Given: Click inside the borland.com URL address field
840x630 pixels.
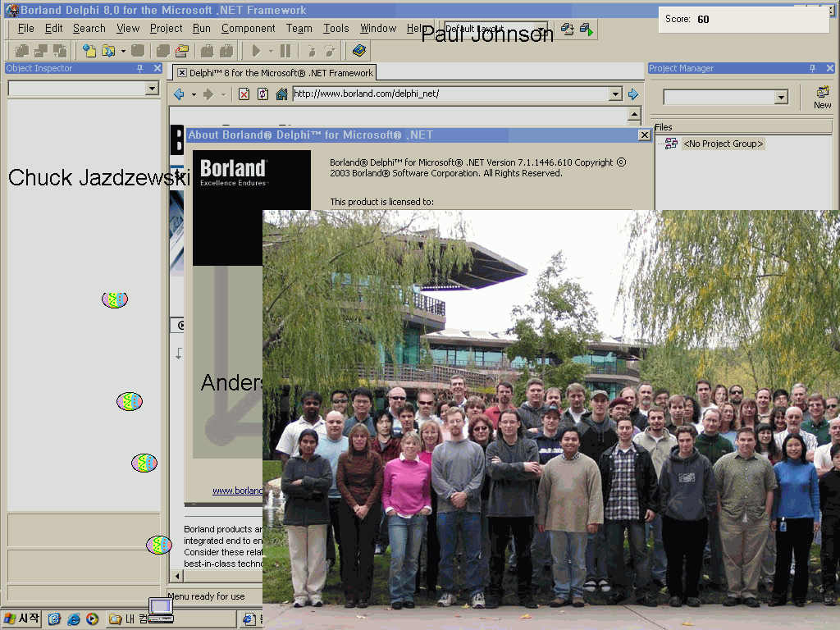Looking at the screenshot, I should coord(450,94).
